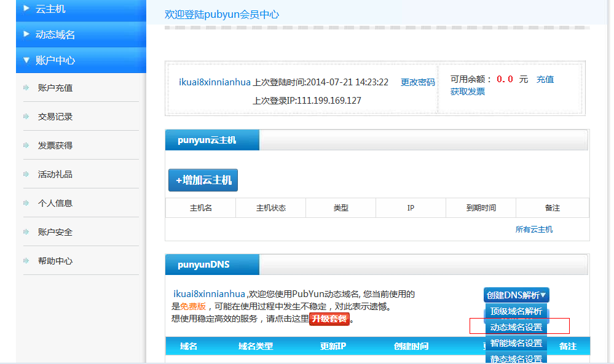Click the 备注 header in cloud host table

(x=553, y=208)
